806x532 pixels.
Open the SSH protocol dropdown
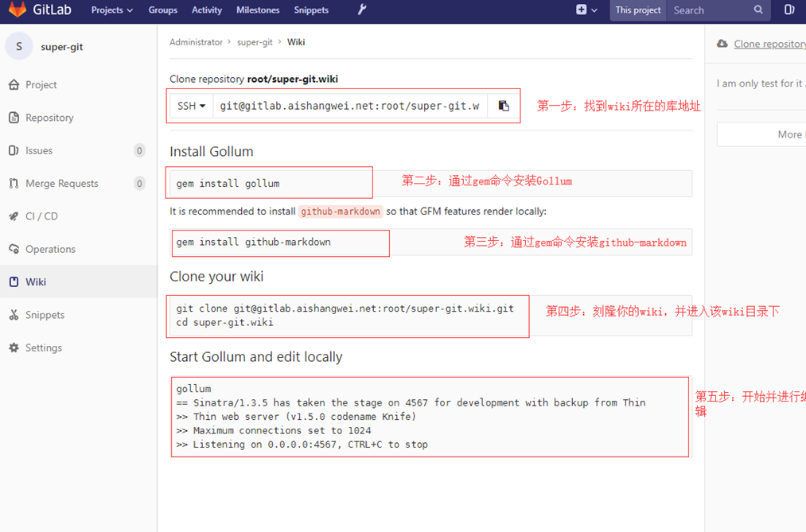pyautogui.click(x=191, y=106)
